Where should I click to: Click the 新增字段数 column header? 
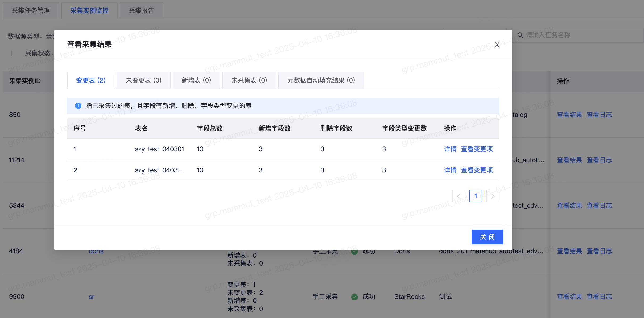coord(274,128)
